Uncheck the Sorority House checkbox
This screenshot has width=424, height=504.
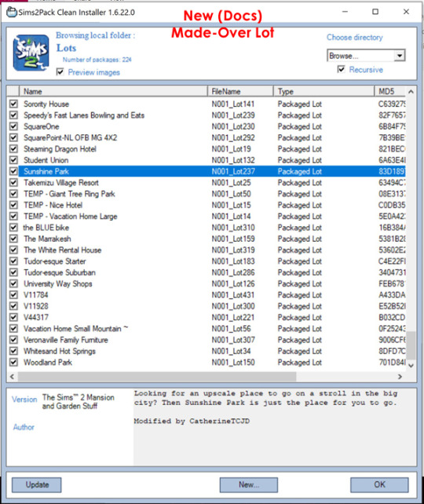(13, 104)
